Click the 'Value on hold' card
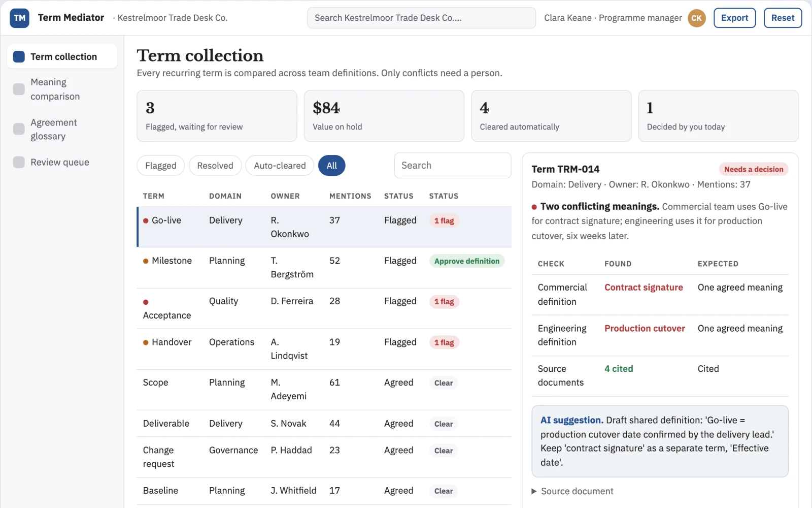The height and width of the screenshot is (508, 812). (x=384, y=116)
